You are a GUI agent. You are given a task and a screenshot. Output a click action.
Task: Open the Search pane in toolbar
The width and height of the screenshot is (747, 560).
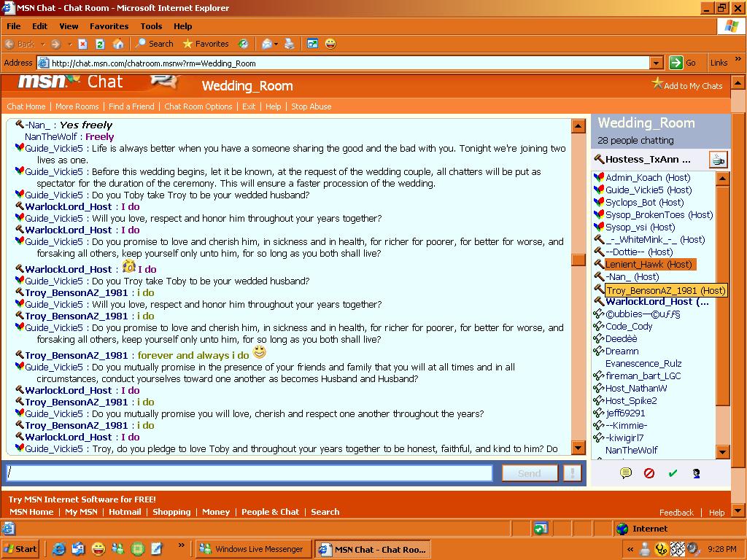click(155, 44)
